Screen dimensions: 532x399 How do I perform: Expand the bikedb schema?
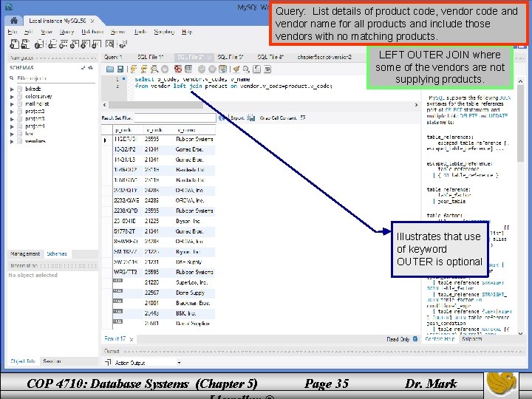[12, 89]
